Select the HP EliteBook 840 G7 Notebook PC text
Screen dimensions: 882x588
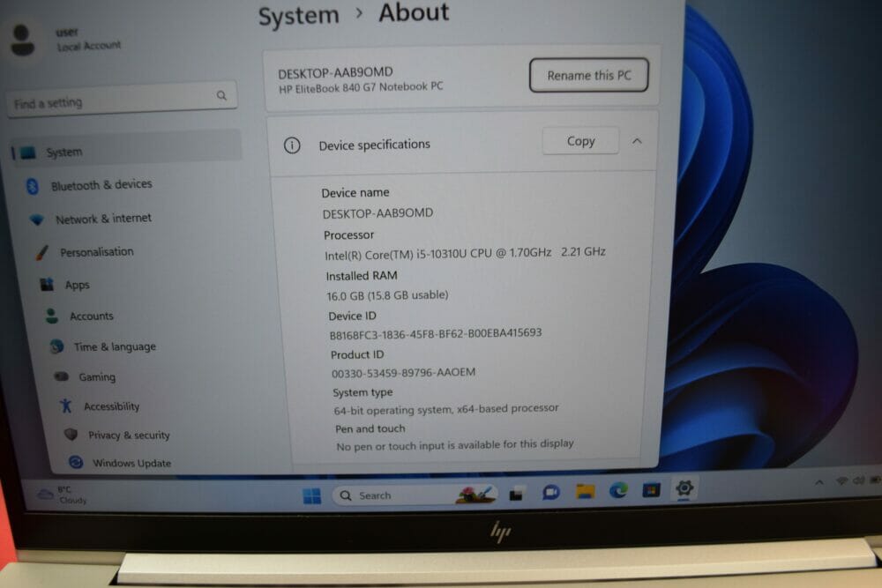pos(361,87)
